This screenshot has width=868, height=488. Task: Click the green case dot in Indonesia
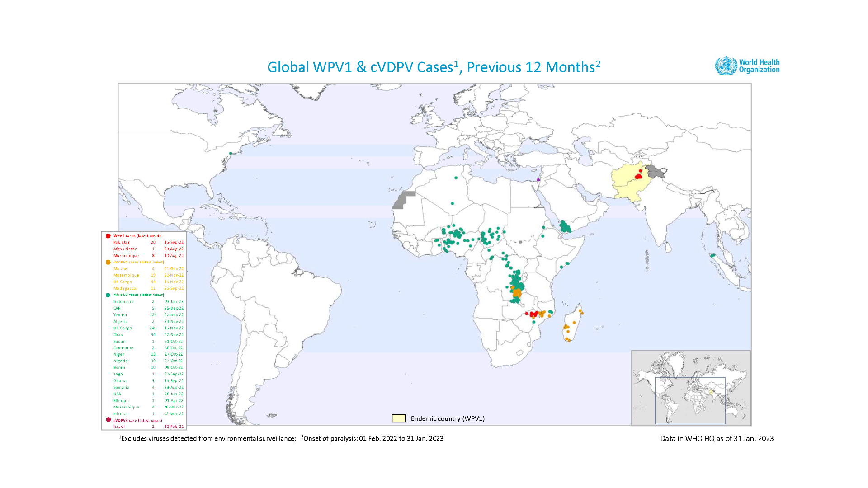click(x=712, y=256)
